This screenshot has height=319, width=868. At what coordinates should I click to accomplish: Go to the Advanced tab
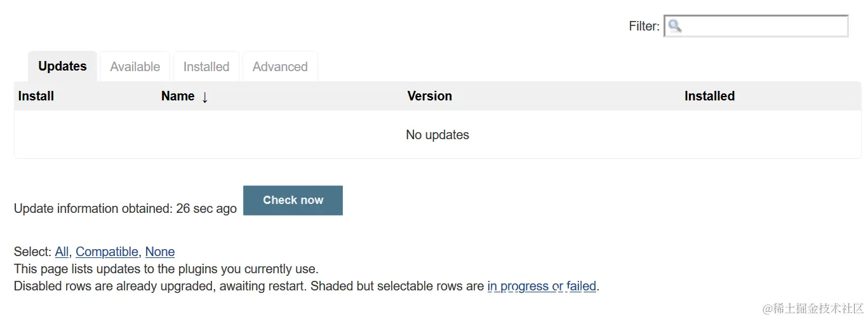279,67
